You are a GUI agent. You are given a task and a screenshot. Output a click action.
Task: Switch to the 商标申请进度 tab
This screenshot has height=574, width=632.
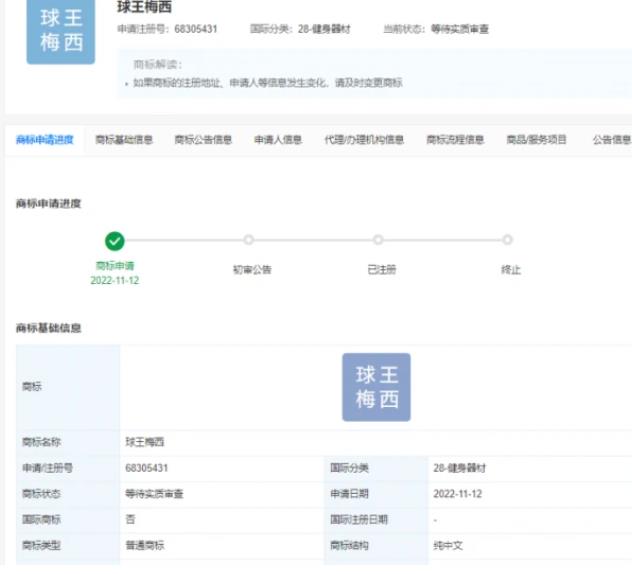(x=45, y=140)
